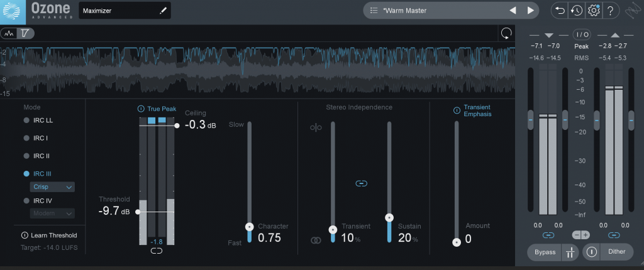This screenshot has width=644, height=270.
Task: Click the stereo unlinked icon above Transient slider
Action: point(316,127)
